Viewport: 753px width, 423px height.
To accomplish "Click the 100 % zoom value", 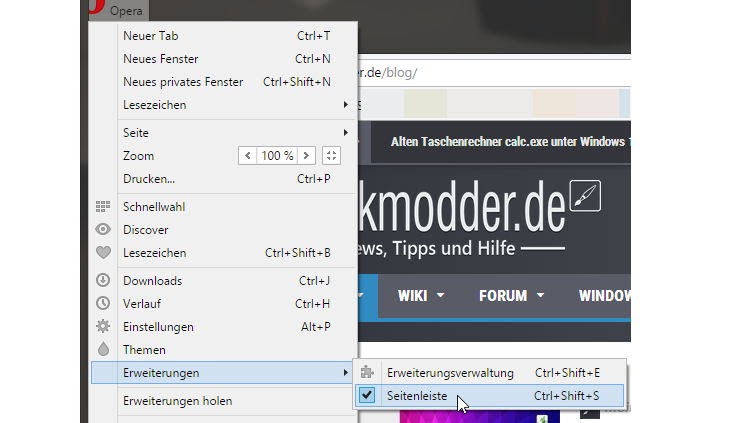I will pyautogui.click(x=277, y=156).
